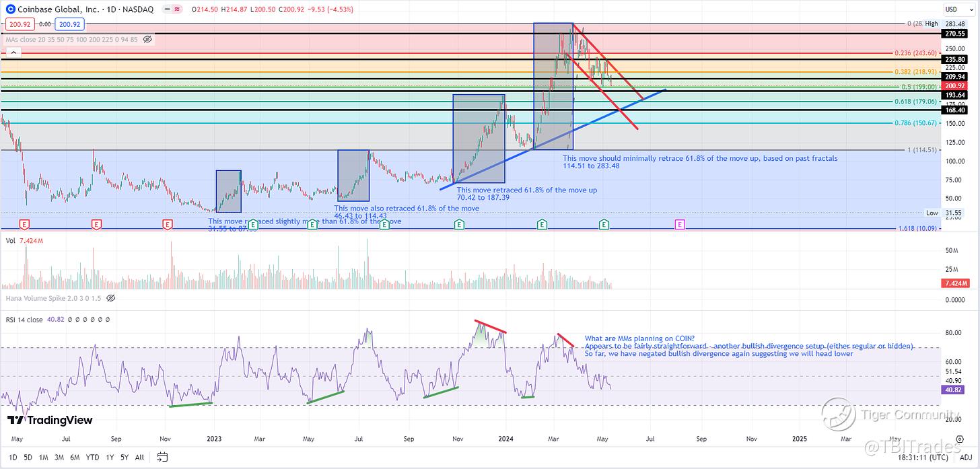
Task: Click the pink wavy-line icon beside NASDAQ
Action: click(178, 9)
